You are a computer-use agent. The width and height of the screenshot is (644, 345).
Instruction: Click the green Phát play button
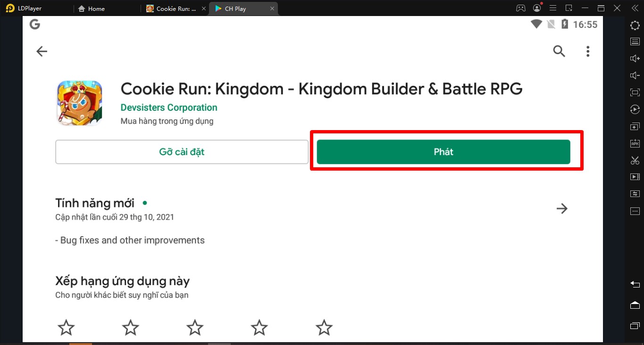pyautogui.click(x=443, y=152)
